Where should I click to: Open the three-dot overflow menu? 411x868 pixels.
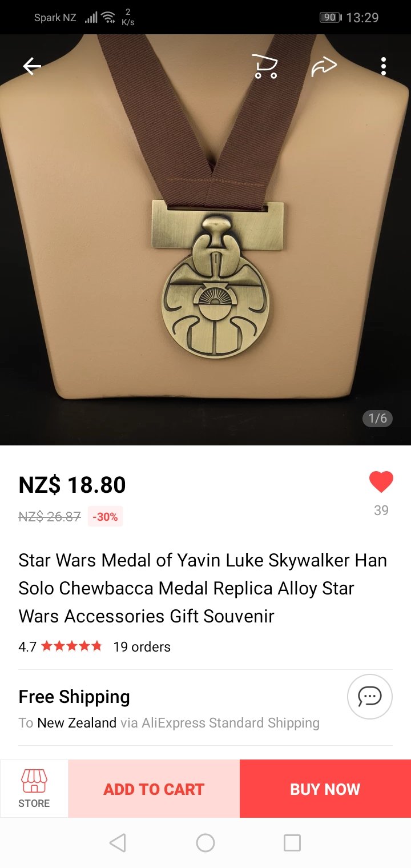click(384, 66)
